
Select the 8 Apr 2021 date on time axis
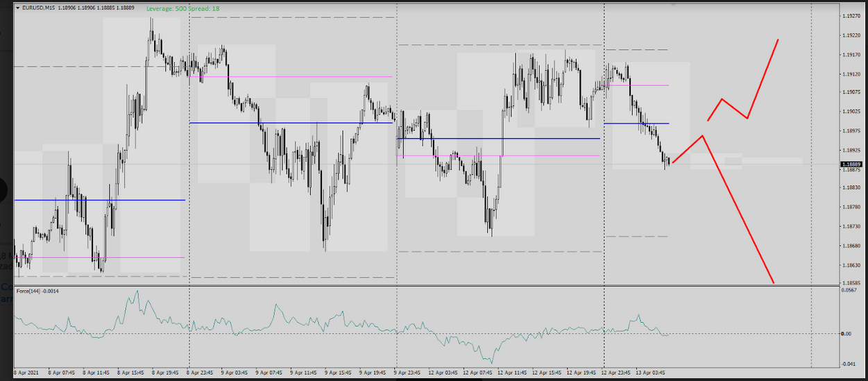click(27, 372)
